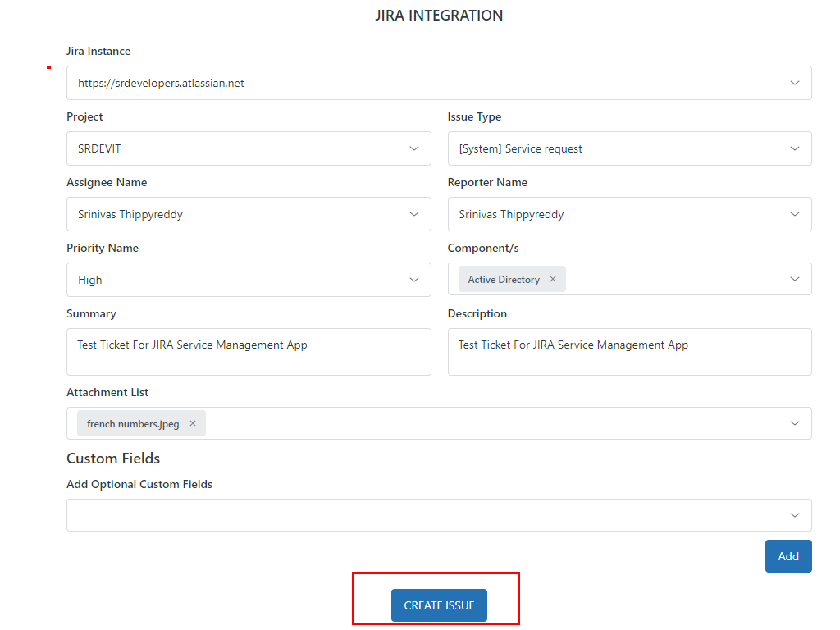Screen dimensions: 840x630
Task: Open the Project dropdown showing SRDEVIT
Action: point(249,148)
